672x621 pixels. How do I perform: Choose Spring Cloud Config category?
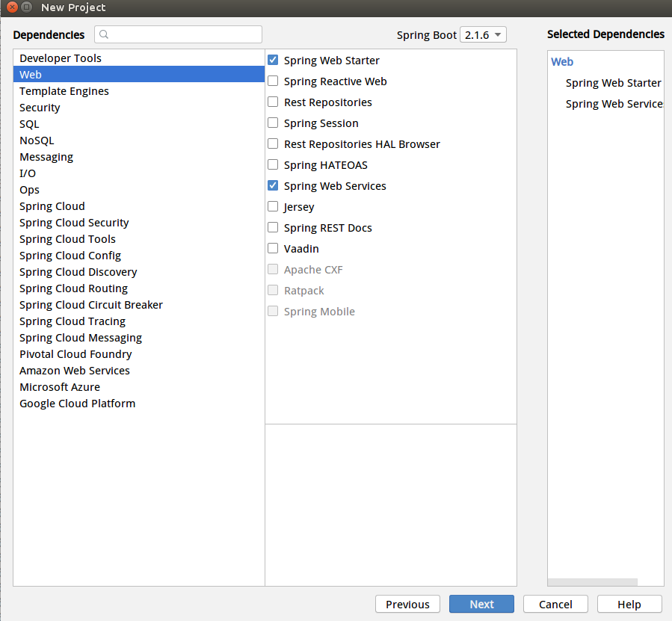[x=139, y=256]
